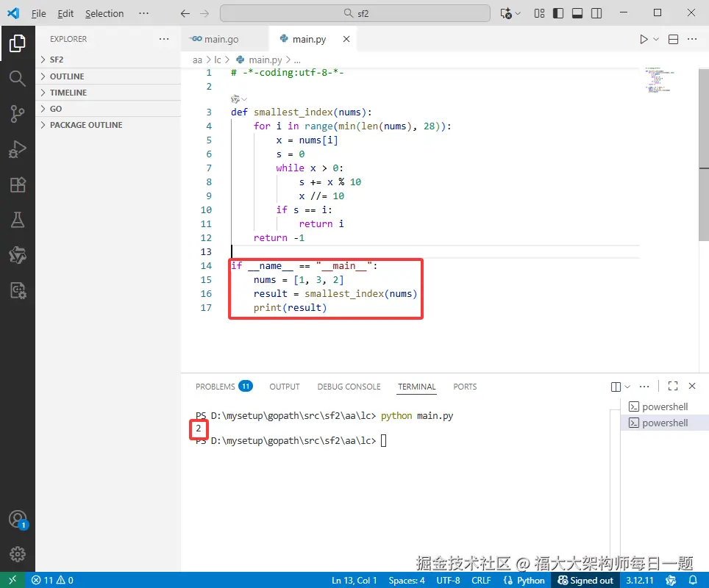Select the TERMINAL panel tab

[x=416, y=387]
